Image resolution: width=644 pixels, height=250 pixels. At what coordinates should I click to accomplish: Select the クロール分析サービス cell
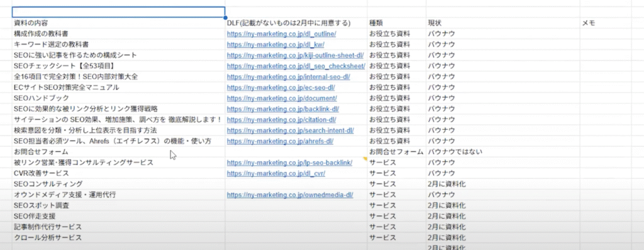click(x=119, y=237)
